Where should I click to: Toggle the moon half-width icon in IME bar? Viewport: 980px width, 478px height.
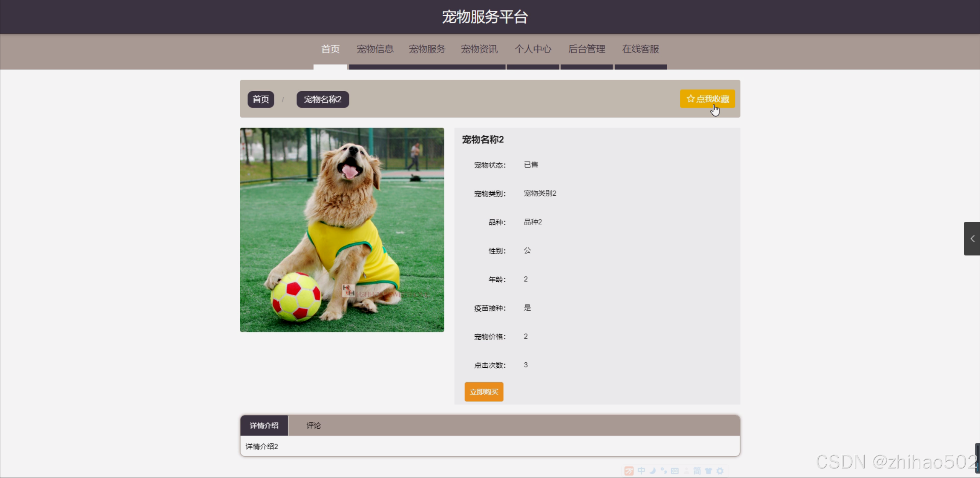[x=653, y=471]
